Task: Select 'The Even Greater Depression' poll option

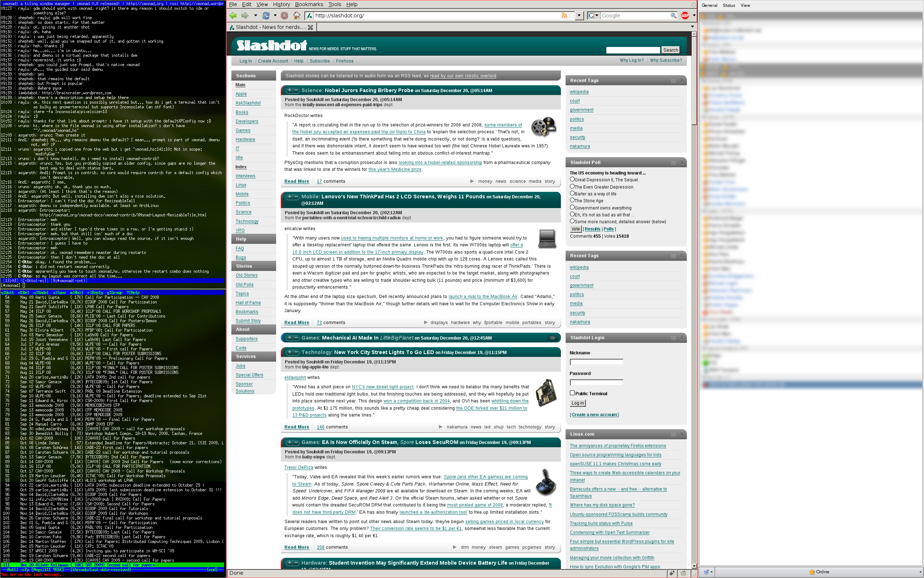Action: (572, 186)
